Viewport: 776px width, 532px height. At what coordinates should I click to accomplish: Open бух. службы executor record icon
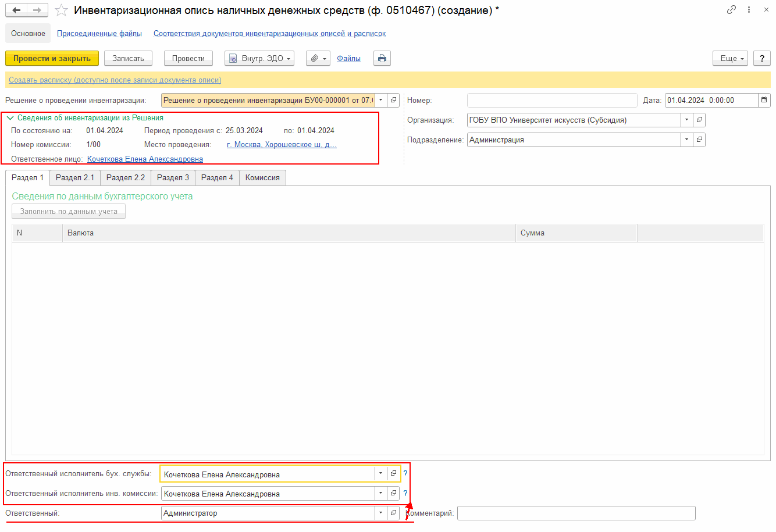(x=394, y=473)
